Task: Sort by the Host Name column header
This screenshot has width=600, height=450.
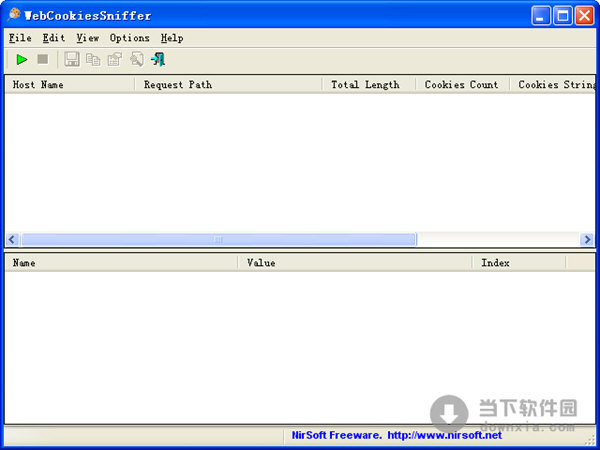Action: pyautogui.click(x=70, y=85)
